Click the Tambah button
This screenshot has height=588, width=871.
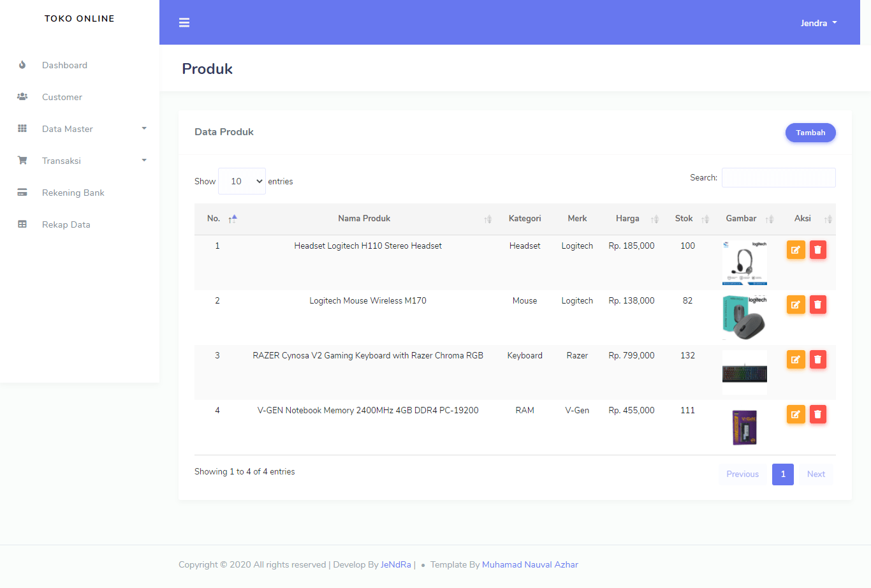pos(810,133)
